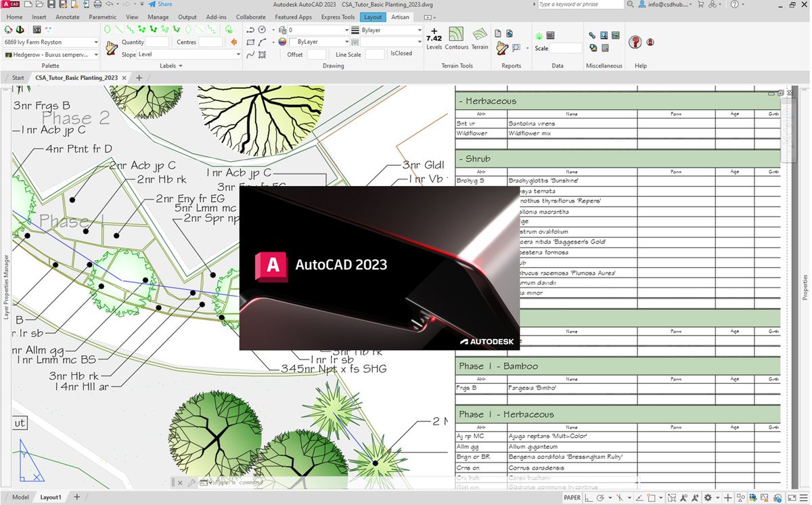Click the hand pointer icon in Labels panel
Screen dimensions: 812x505
click(x=112, y=47)
